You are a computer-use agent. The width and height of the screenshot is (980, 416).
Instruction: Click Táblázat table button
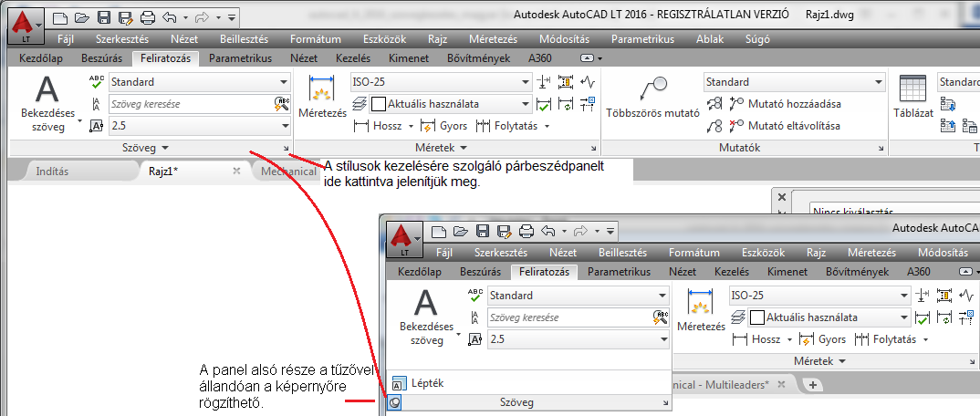(x=912, y=97)
